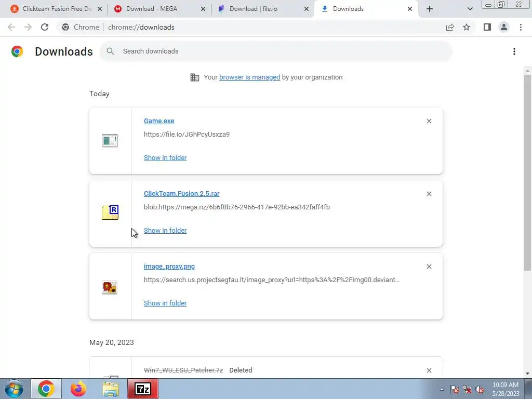
Task: Open Downloads page more actions menu
Action: coord(514,51)
